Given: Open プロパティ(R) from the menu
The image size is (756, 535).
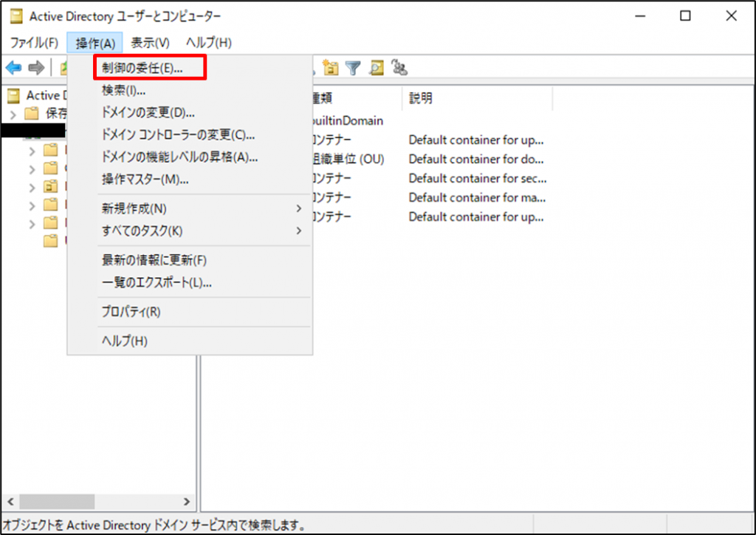Looking at the screenshot, I should [x=190, y=312].
